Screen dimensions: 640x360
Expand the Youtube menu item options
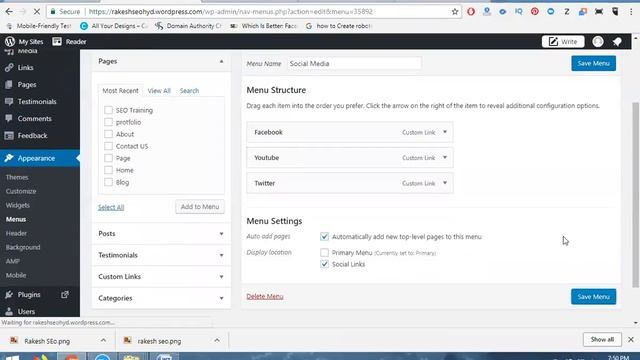click(x=445, y=157)
